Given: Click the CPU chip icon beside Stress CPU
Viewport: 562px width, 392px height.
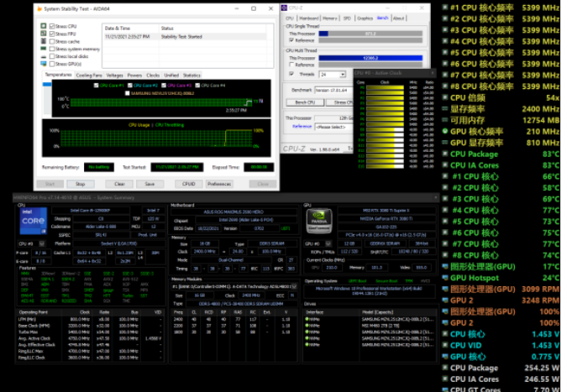Looking at the screenshot, I should (44, 26).
